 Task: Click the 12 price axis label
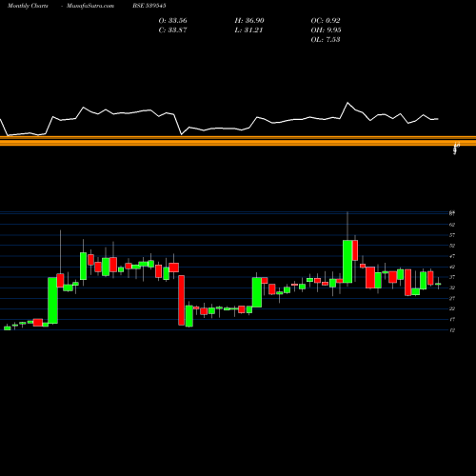coord(452,330)
